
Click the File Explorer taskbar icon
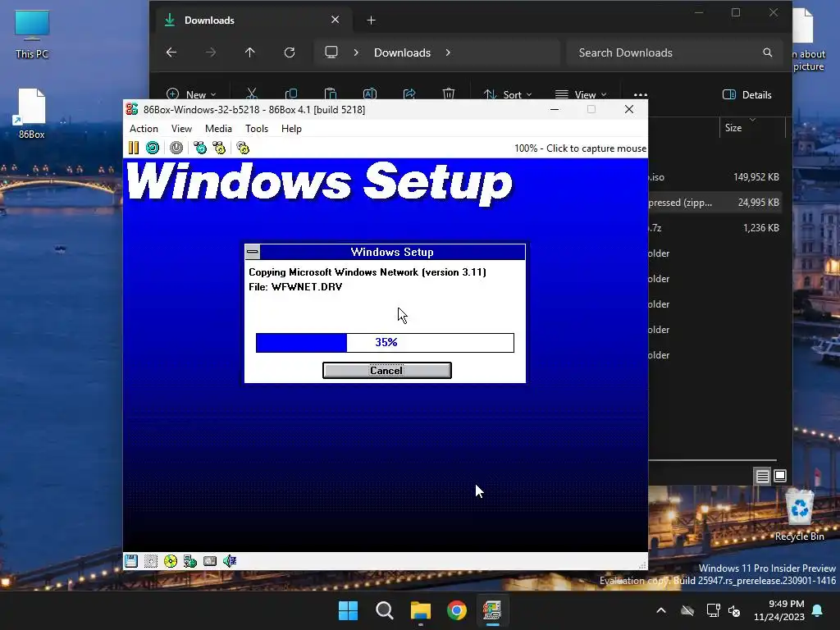(x=421, y=610)
